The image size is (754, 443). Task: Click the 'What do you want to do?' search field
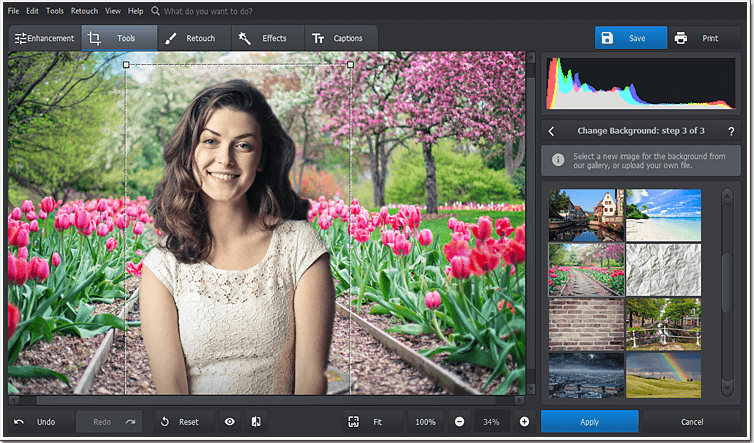coord(208,11)
